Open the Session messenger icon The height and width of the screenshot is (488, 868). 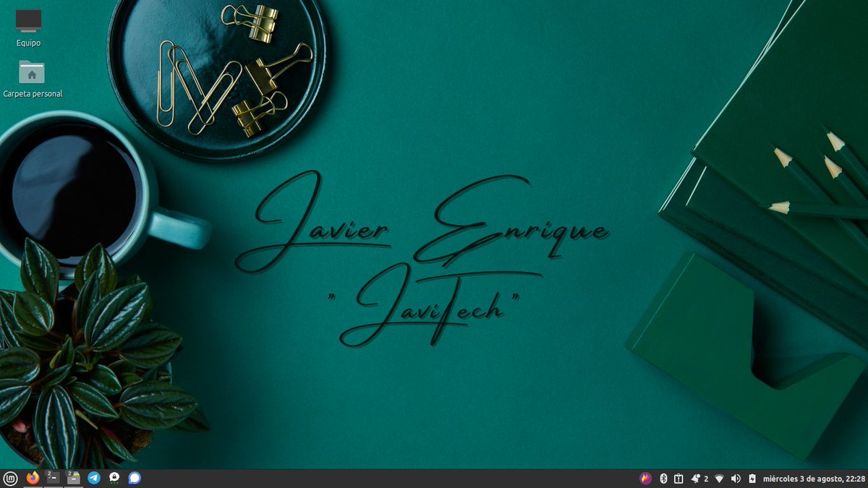pos(114,477)
